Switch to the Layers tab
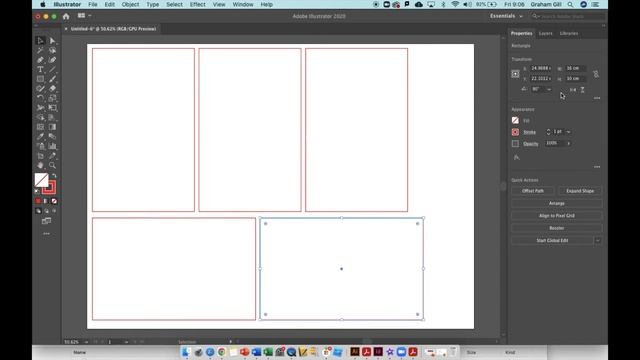The image size is (640, 360). (545, 33)
